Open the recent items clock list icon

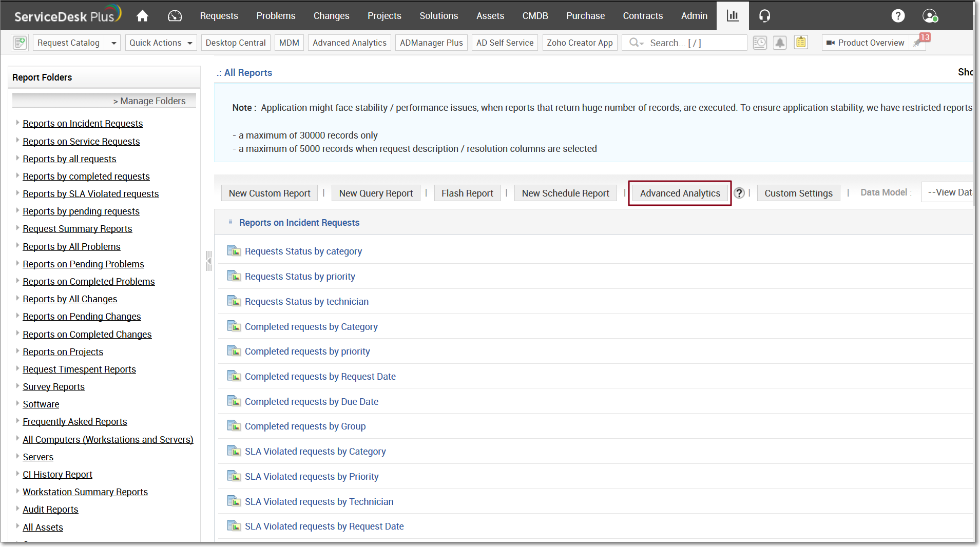tap(760, 43)
